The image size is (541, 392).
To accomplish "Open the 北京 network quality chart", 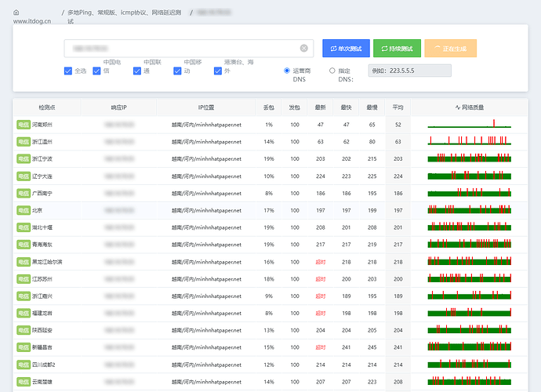I will [469, 209].
